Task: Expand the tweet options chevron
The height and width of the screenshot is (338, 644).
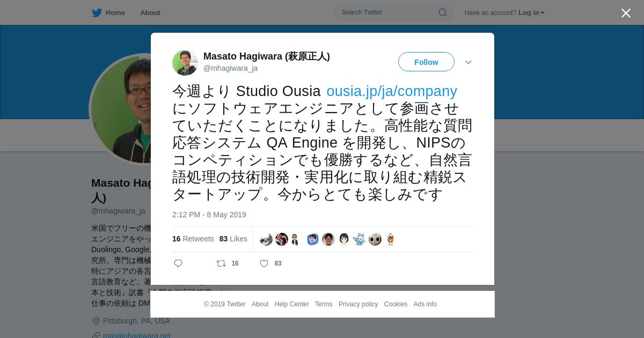Action: tap(469, 62)
